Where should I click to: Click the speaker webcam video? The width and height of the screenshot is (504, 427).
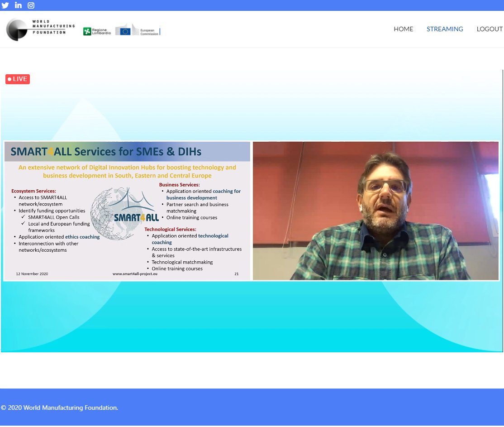click(x=376, y=211)
